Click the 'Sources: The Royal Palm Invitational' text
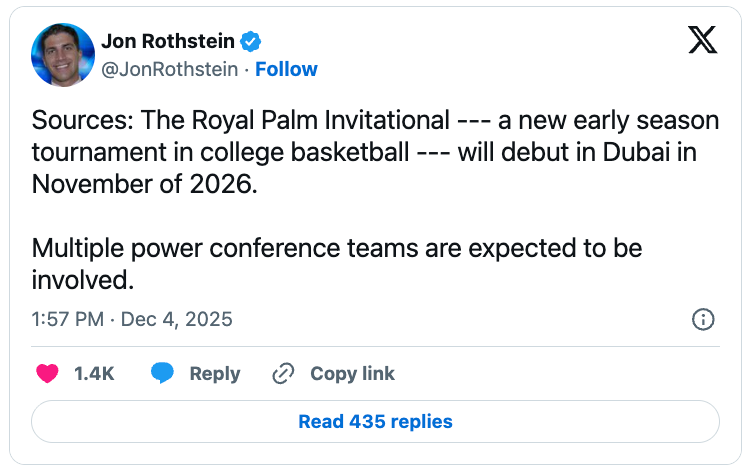 click(x=240, y=122)
